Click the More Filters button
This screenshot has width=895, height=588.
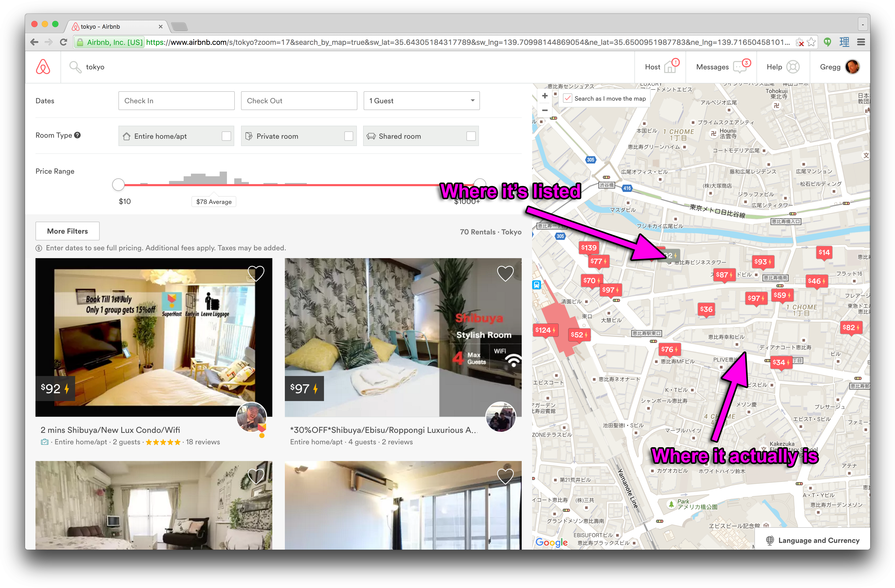pyautogui.click(x=67, y=231)
